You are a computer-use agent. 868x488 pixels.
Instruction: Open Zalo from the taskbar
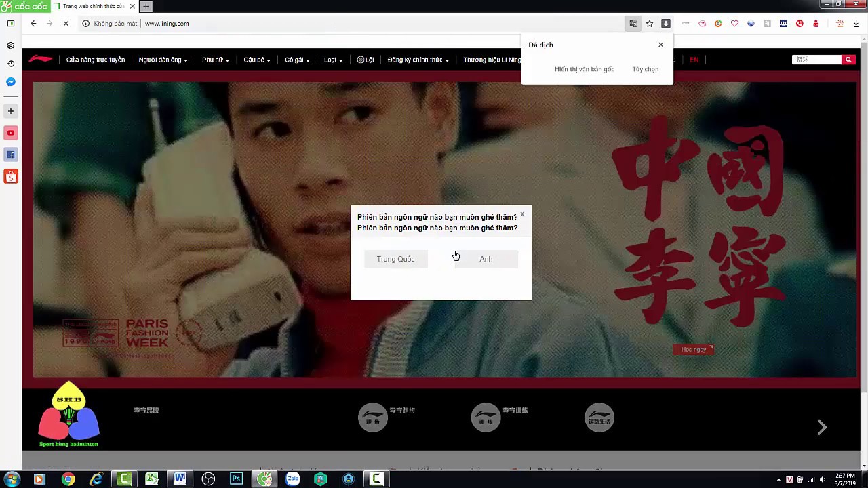point(293,479)
